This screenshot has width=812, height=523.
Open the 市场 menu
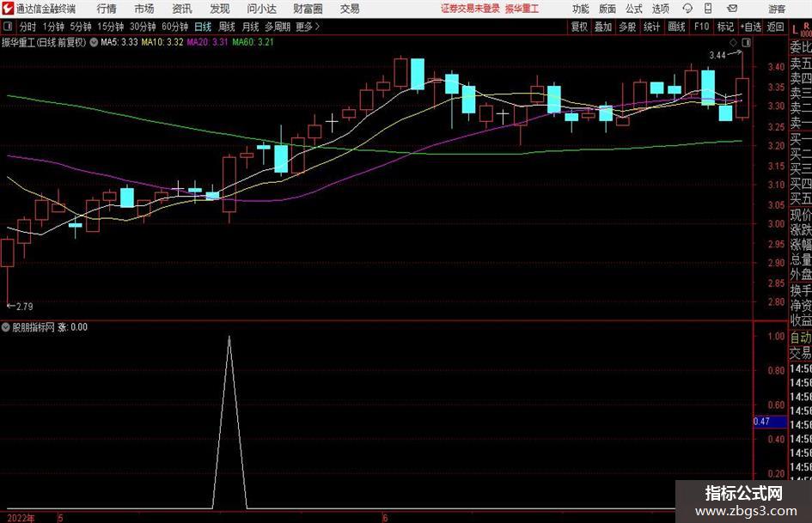coord(144,9)
